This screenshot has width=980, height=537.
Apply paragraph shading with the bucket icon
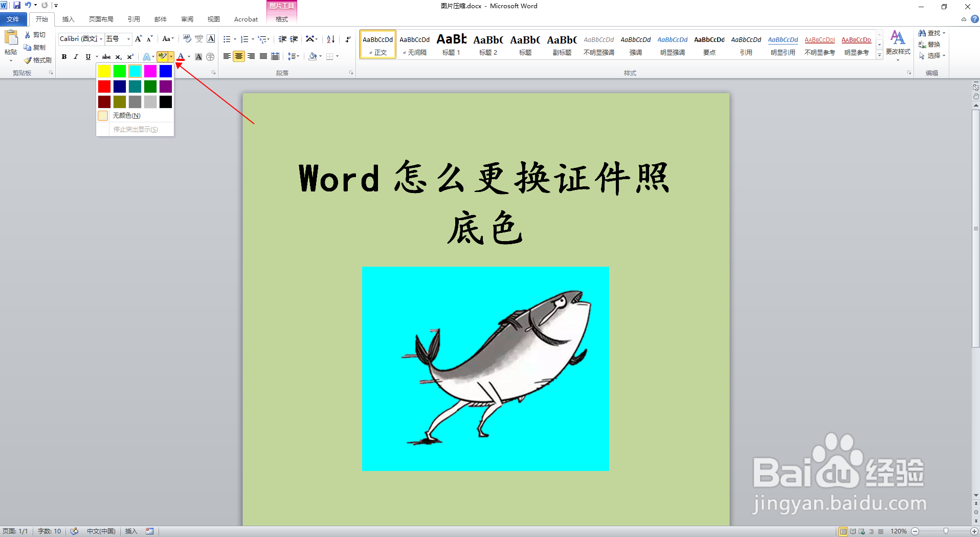313,56
